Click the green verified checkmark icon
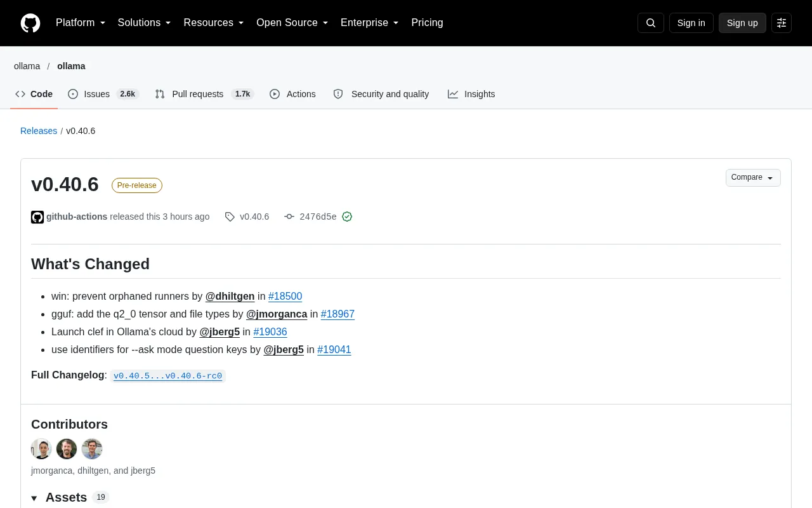 347,217
